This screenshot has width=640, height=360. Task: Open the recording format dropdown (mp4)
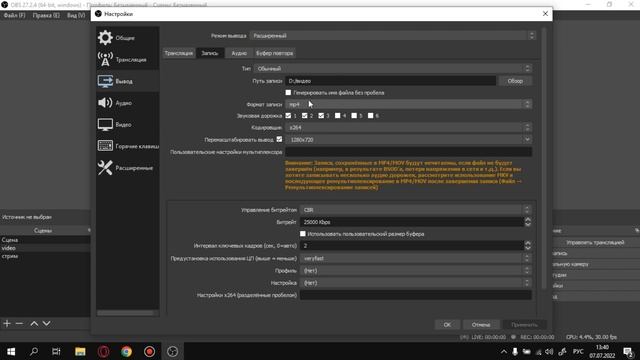408,104
